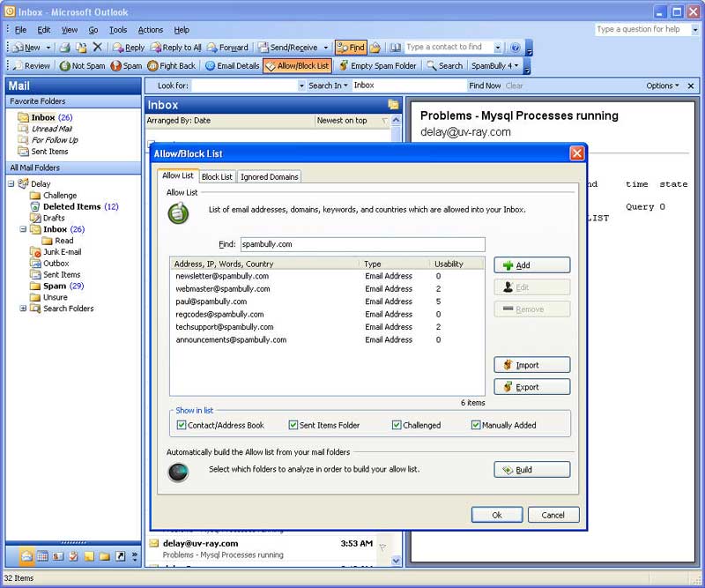Switch to the Block List tab
Screen dimensions: 705x588
pyautogui.click(x=217, y=177)
